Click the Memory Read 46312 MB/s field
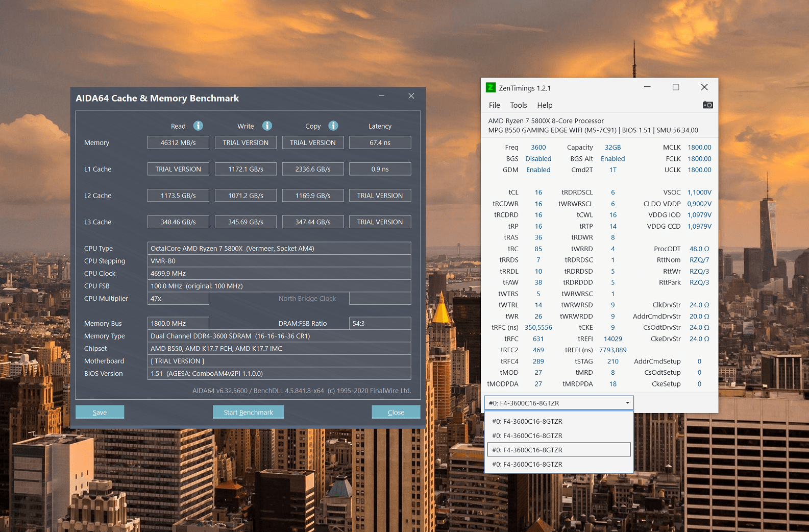The width and height of the screenshot is (809, 532). 178,142
